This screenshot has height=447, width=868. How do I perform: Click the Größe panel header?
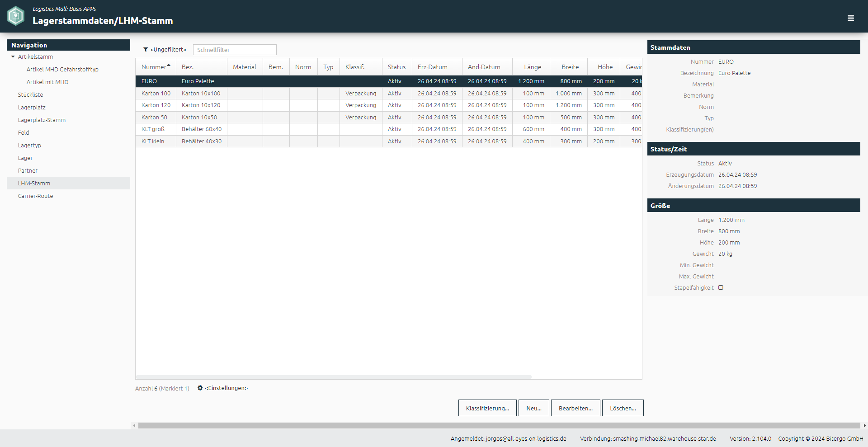pyautogui.click(x=754, y=206)
